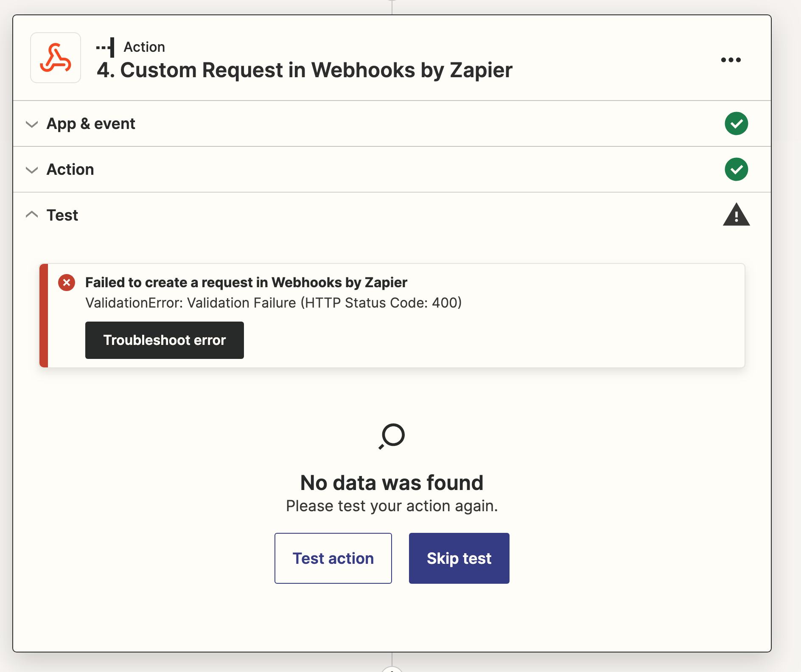Screen dimensions: 801x672
Task: Expand the App & event chevron
Action: pos(32,124)
